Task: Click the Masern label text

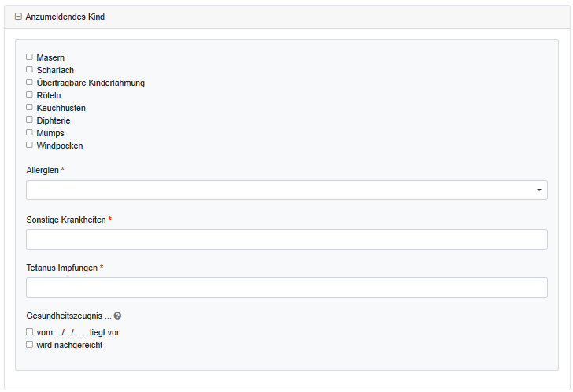Action: click(x=50, y=57)
